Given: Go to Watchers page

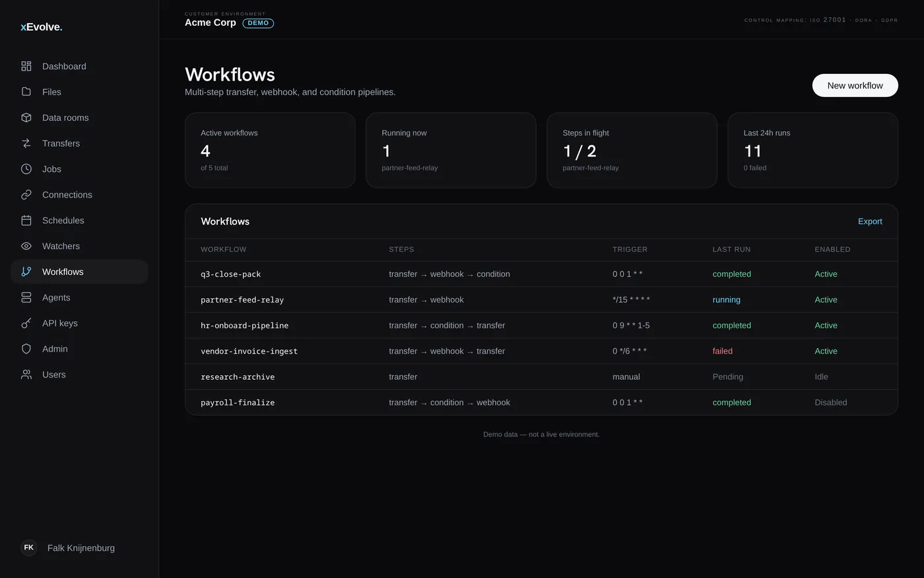Looking at the screenshot, I should coord(79,246).
